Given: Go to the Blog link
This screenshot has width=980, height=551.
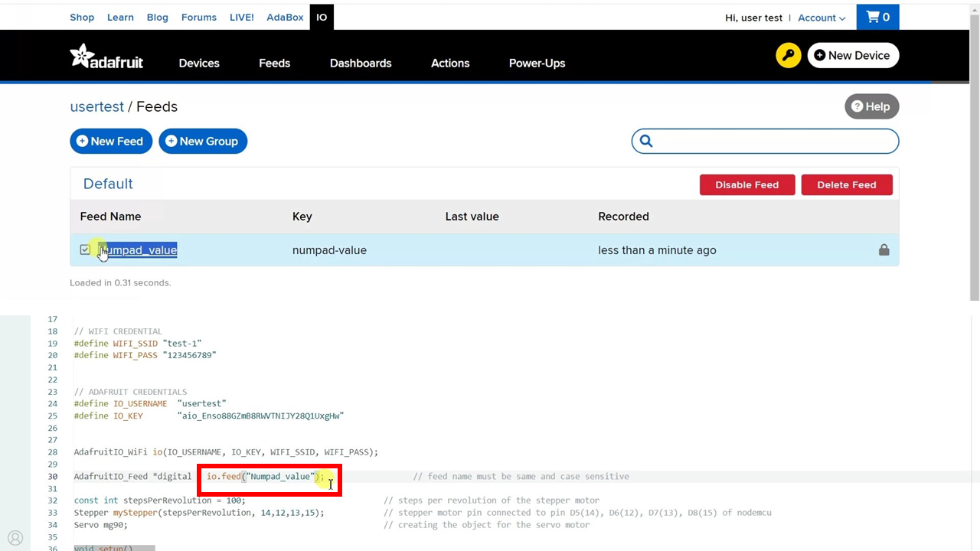Looking at the screenshot, I should [157, 18].
